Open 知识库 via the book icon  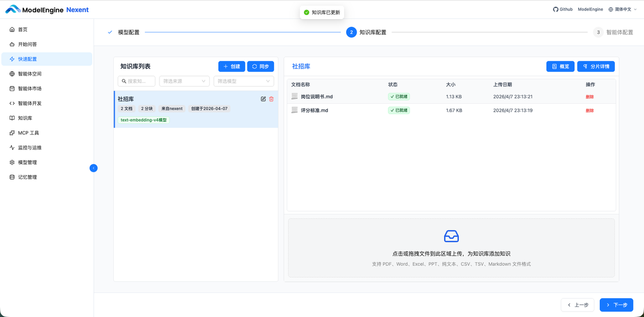(12, 118)
